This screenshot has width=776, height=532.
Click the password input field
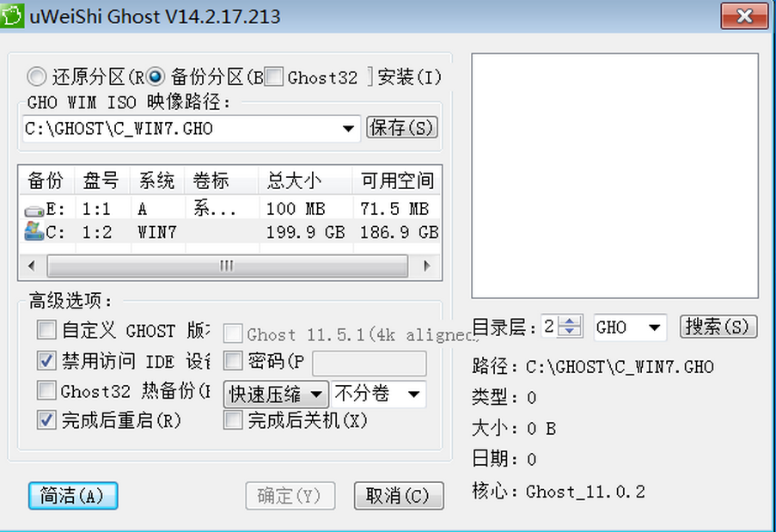[x=370, y=364]
